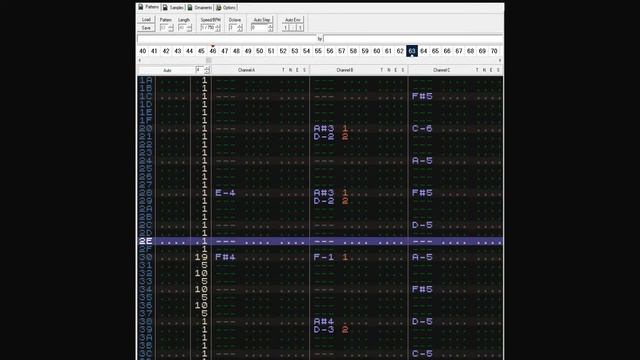Image resolution: width=640 pixels, height=360 pixels.
Task: Click the position list scrollbar thumb
Action: pyautogui.click(x=209, y=60)
